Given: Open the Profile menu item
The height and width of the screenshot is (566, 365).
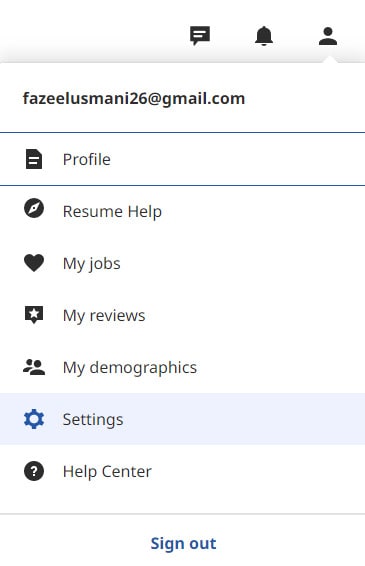Looking at the screenshot, I should [x=182, y=159].
